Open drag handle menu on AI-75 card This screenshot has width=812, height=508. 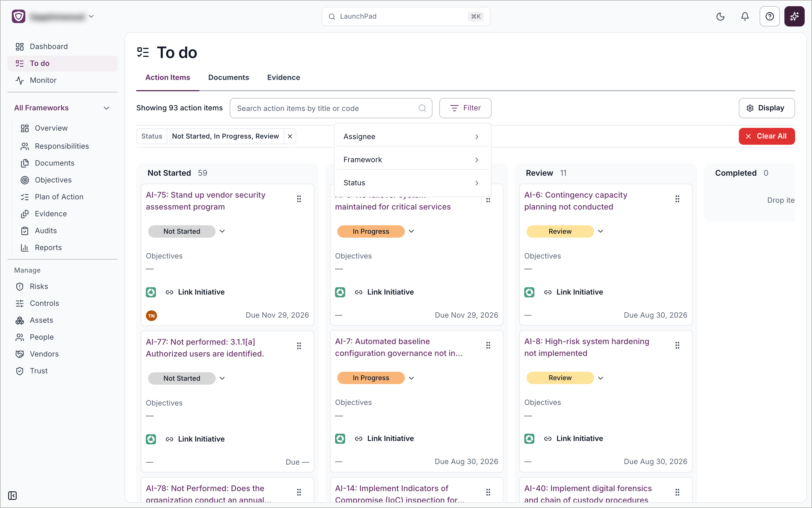(299, 199)
